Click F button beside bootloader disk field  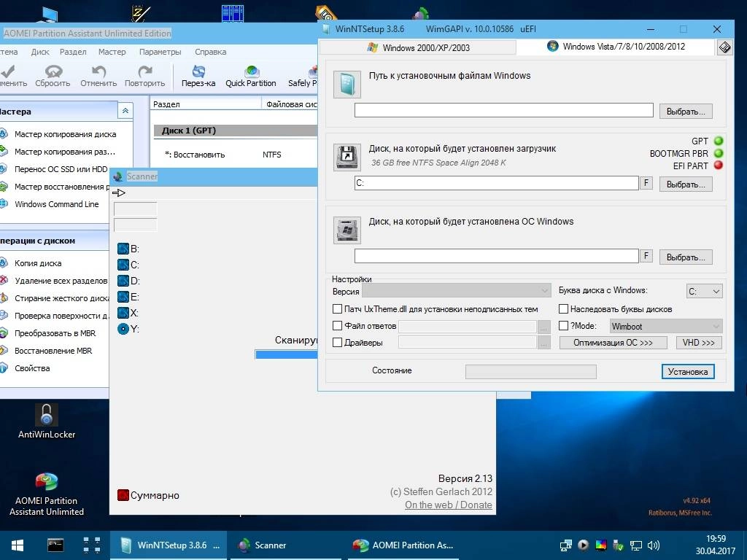click(x=646, y=183)
